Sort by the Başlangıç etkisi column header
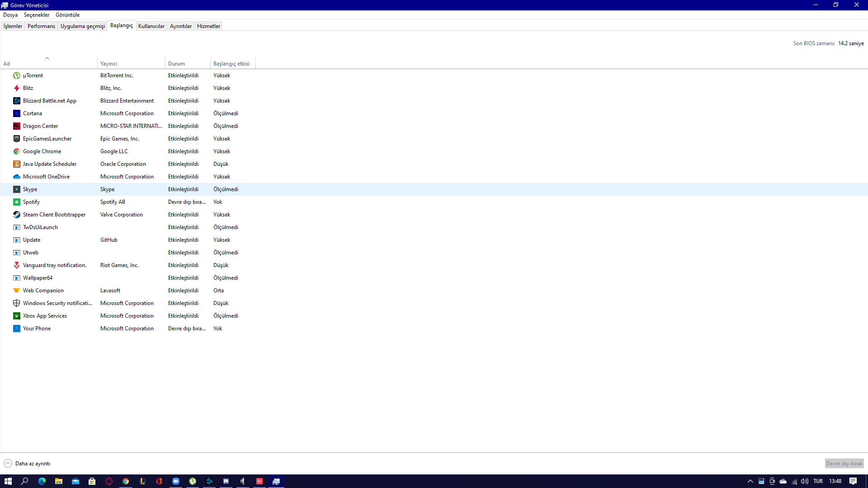 point(233,64)
